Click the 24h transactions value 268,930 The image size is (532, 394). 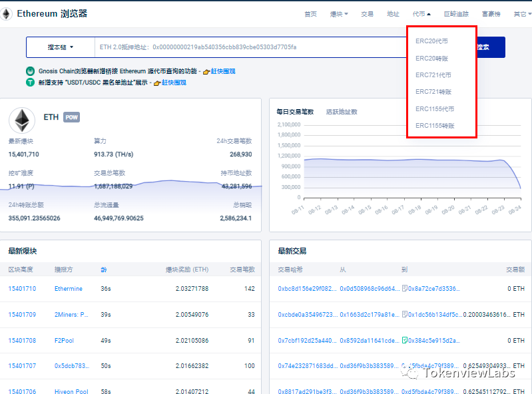coord(240,154)
